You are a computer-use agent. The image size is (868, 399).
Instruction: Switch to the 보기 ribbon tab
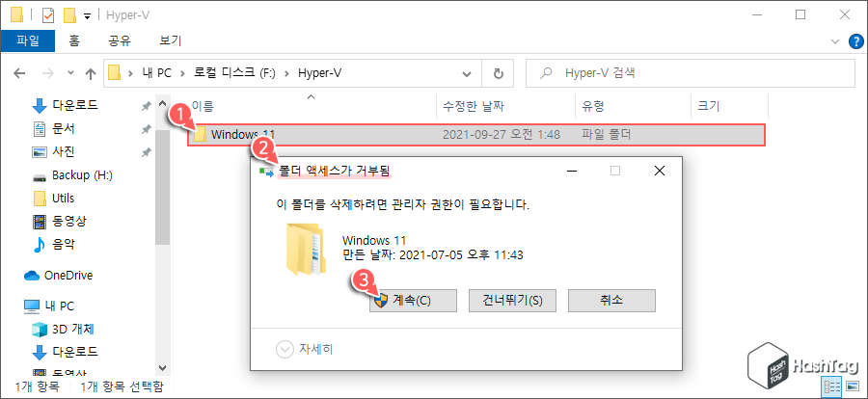coord(170,40)
